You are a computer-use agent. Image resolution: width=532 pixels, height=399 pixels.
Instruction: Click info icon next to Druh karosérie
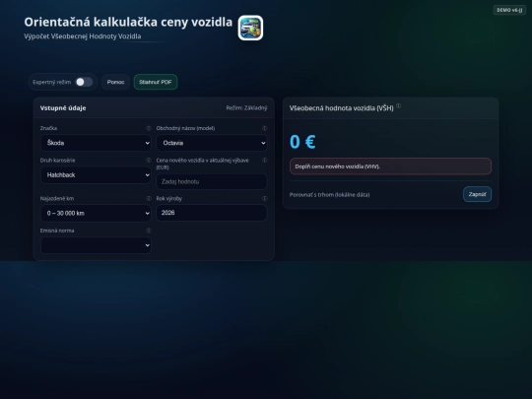tap(148, 161)
